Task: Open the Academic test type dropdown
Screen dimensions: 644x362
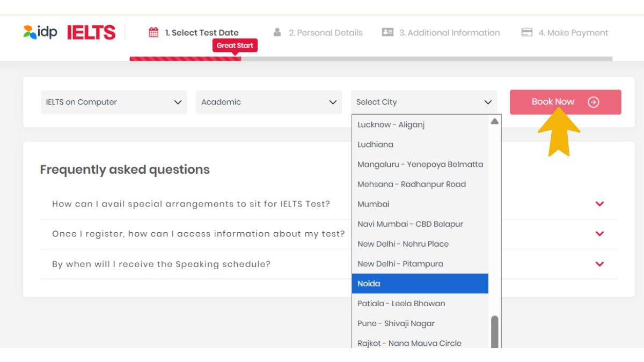Action: (x=268, y=102)
